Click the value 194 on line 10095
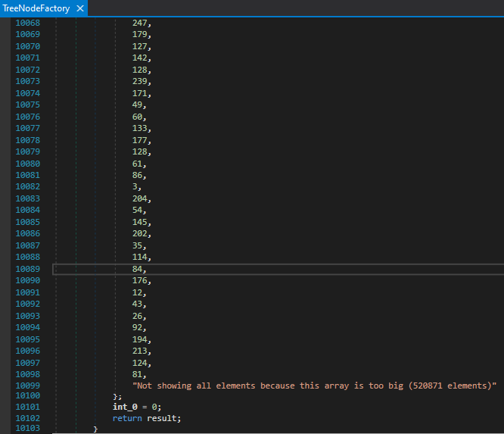 (139, 339)
